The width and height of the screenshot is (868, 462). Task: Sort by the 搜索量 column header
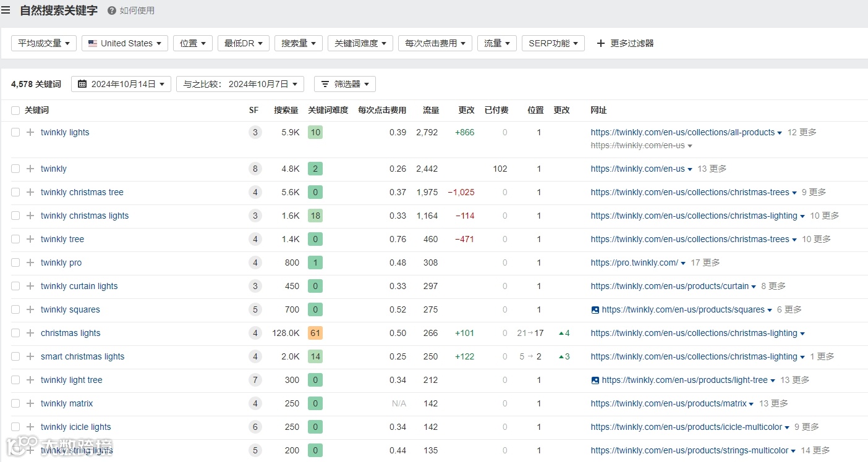[286, 111]
